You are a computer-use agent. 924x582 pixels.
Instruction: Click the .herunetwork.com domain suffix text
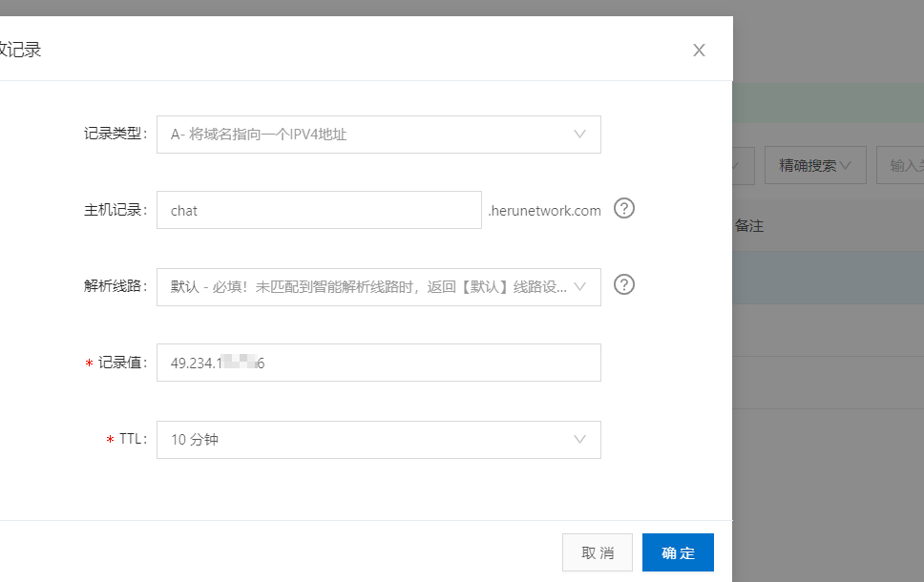(545, 211)
